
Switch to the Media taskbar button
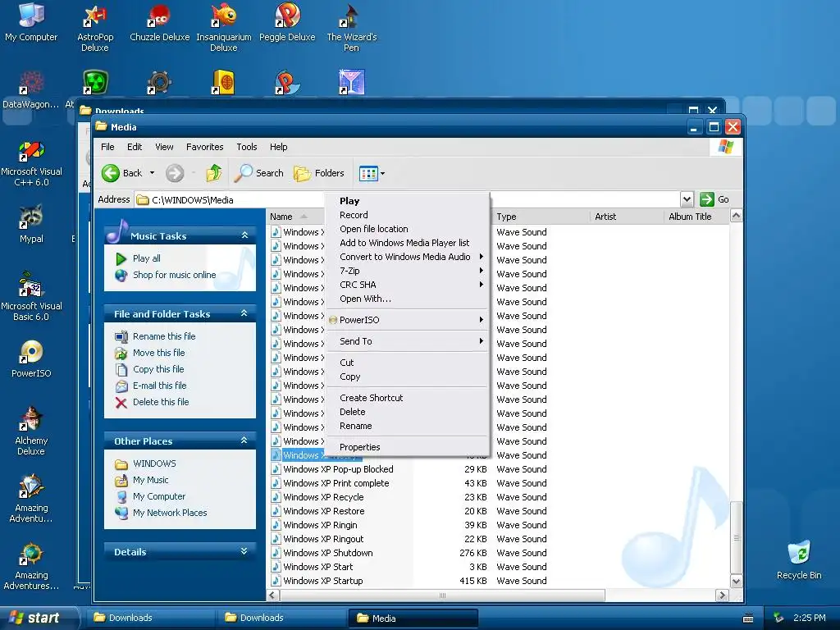413,619
